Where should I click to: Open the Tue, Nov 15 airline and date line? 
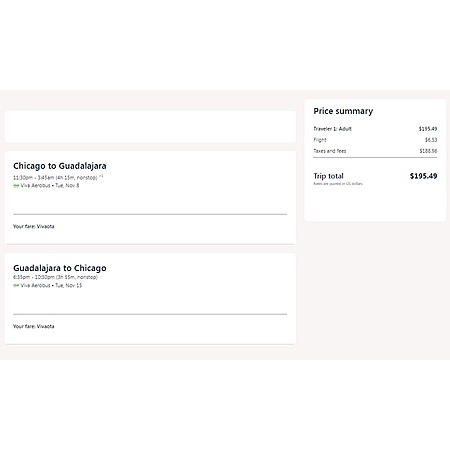click(47, 285)
